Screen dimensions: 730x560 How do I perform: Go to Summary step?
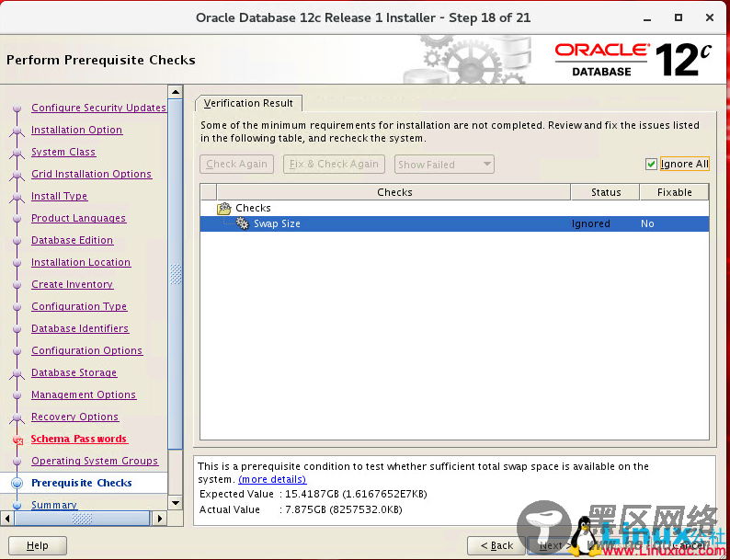[x=54, y=505]
